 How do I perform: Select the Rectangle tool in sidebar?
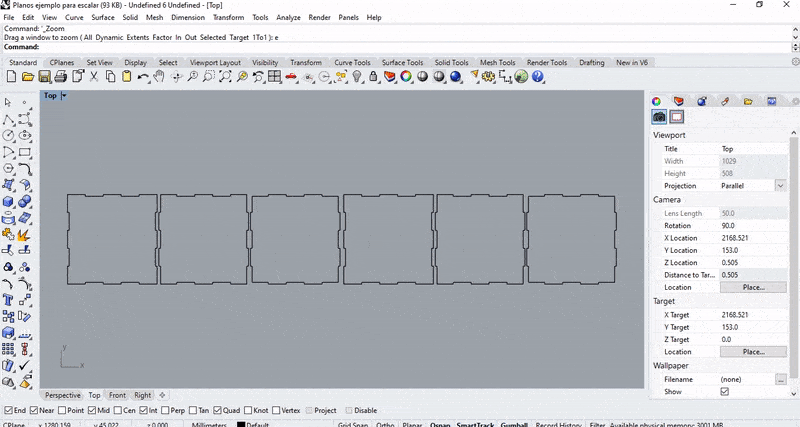[x=24, y=152]
